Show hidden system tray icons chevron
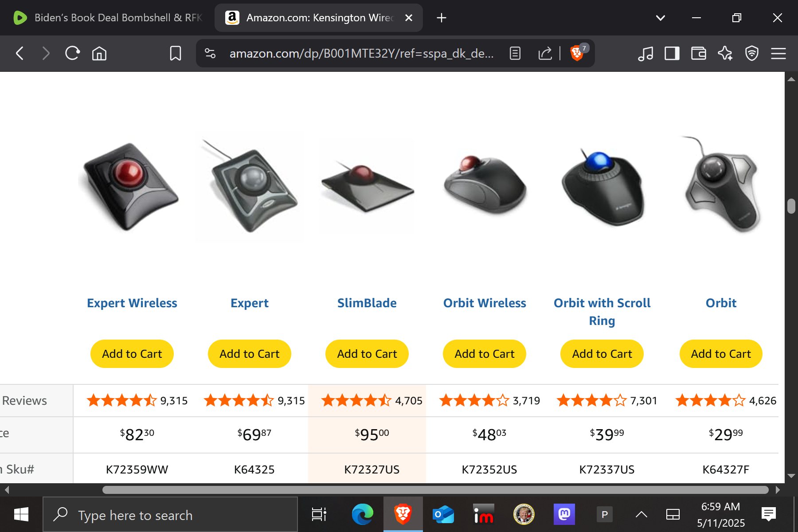The image size is (798, 532). tap(641, 514)
